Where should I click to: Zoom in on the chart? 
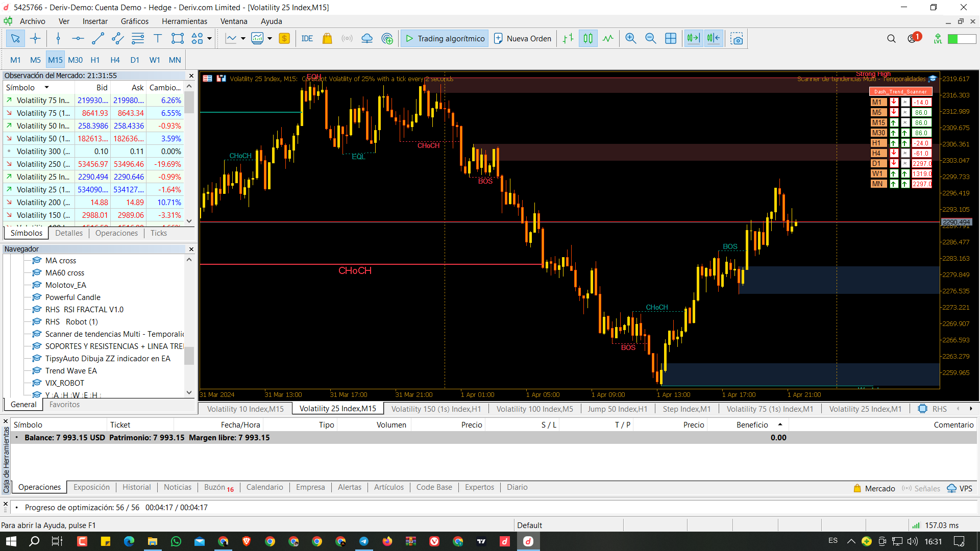point(631,39)
